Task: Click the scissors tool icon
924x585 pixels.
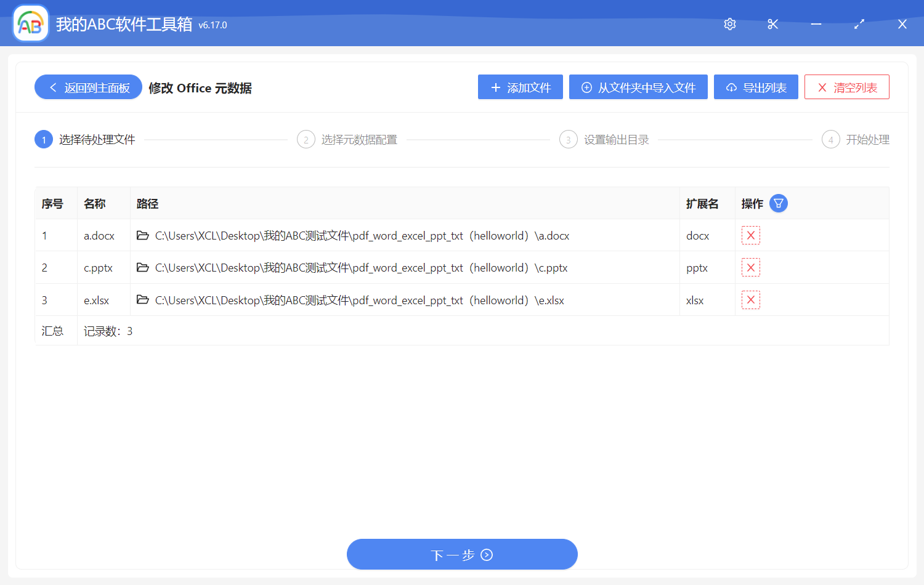Action: pos(772,24)
